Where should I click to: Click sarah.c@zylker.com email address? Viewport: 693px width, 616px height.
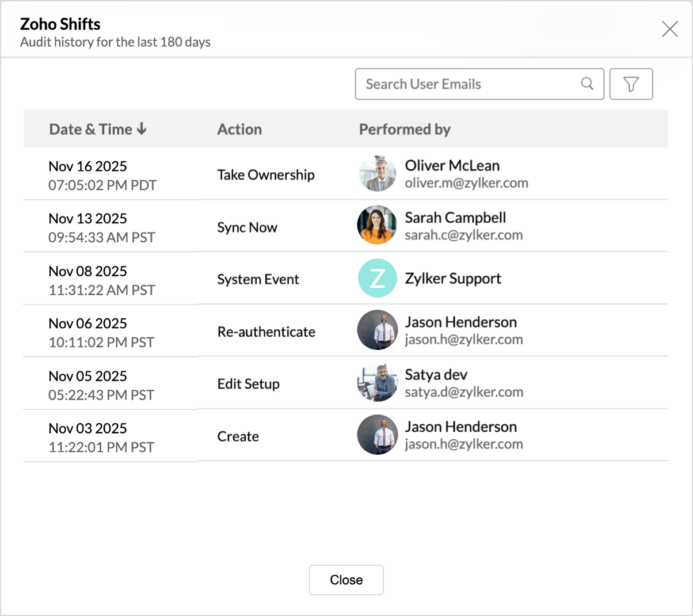(x=463, y=235)
